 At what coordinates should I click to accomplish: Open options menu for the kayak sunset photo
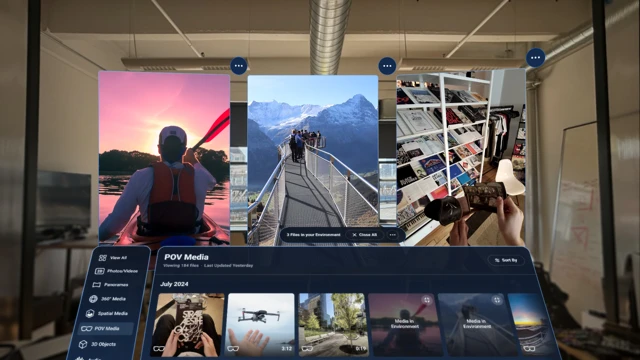tap(239, 66)
